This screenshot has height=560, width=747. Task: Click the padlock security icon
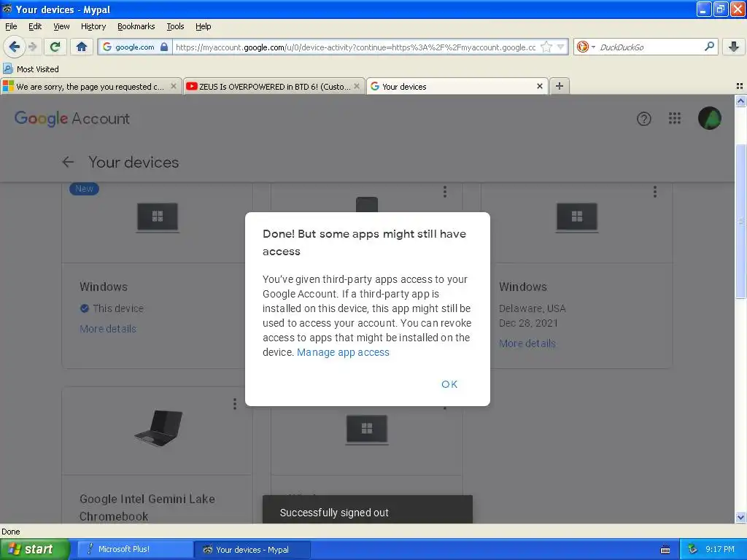[164, 47]
